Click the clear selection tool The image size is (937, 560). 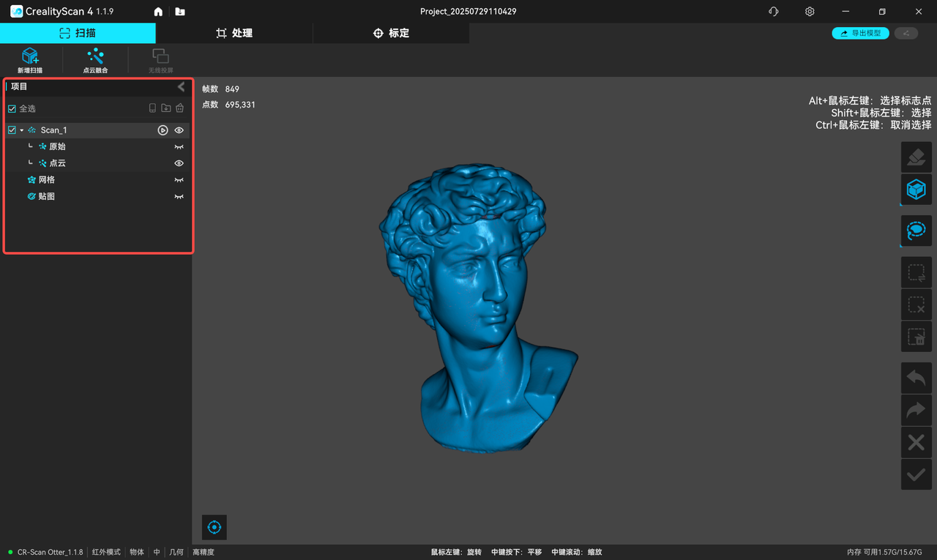pos(916,305)
